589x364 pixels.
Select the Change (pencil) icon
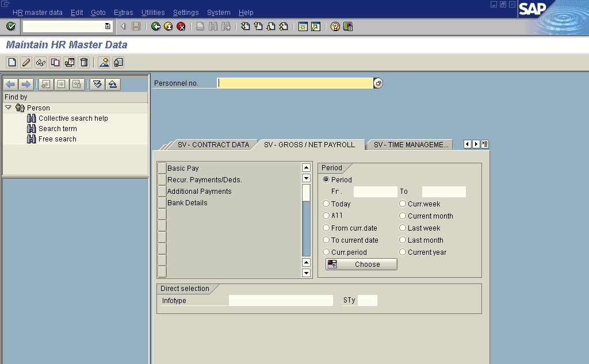click(x=25, y=62)
